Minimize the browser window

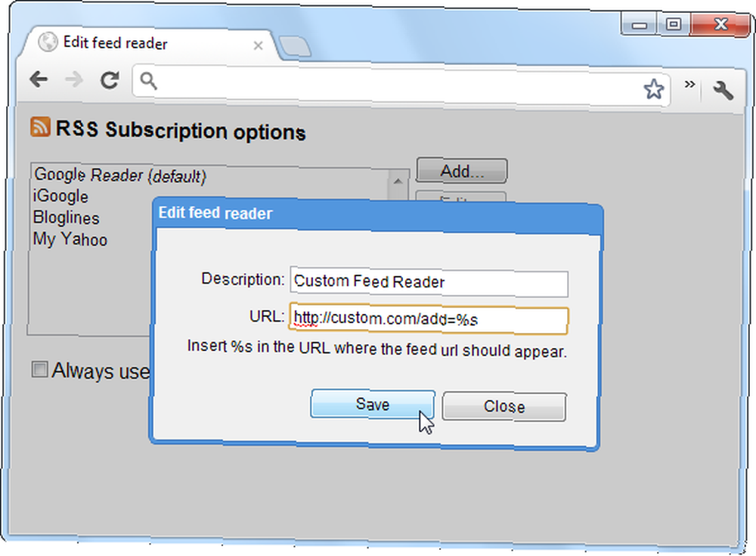[639, 25]
